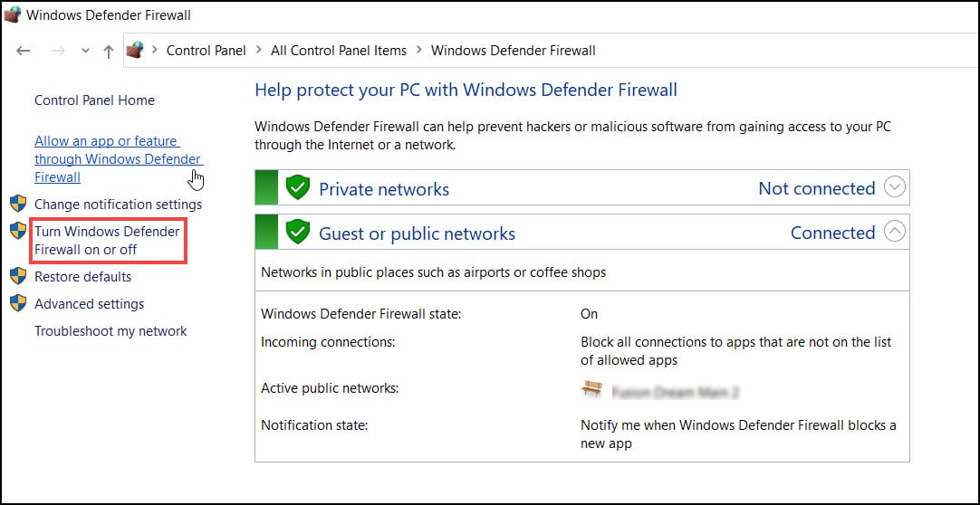980x505 pixels.
Task: Click shield icon beside Change notification settings
Action: pyautogui.click(x=18, y=204)
